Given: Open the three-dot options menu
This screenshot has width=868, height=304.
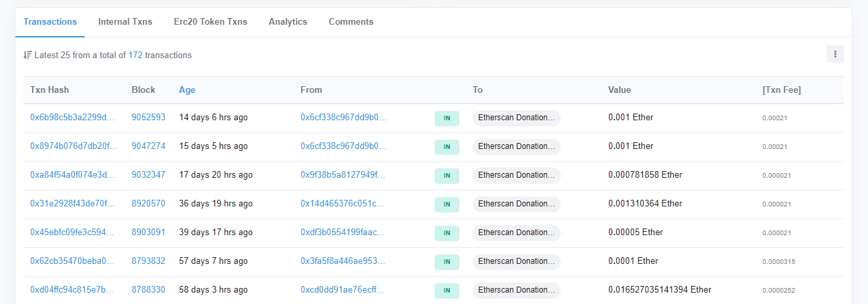Looking at the screenshot, I should pos(835,54).
